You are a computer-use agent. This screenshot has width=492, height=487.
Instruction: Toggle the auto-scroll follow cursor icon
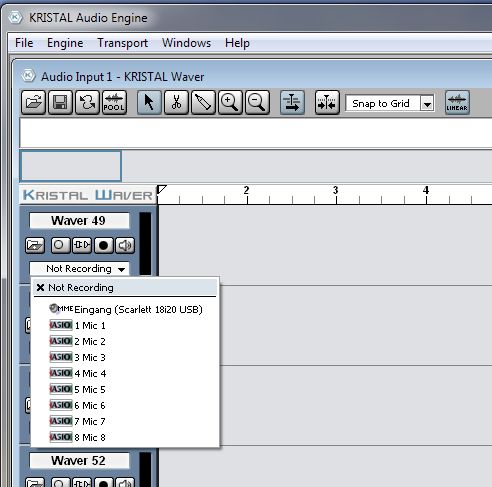pos(292,102)
